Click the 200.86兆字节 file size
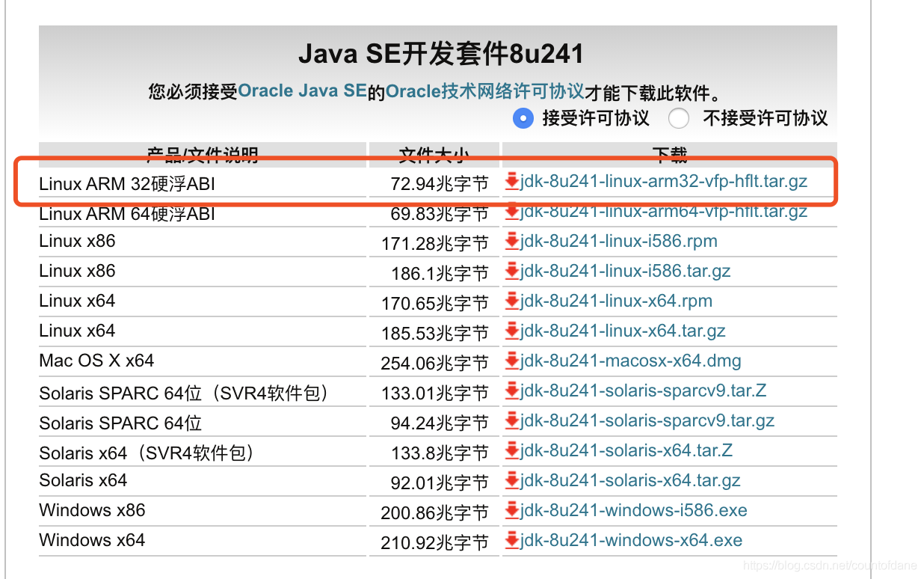Viewport: 924px width, 579px height. (434, 512)
